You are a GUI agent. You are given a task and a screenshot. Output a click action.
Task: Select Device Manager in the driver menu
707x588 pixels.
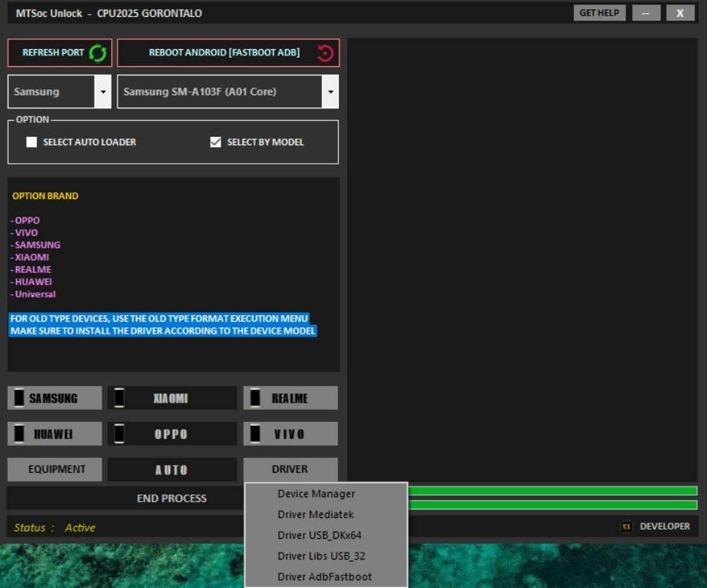(x=316, y=493)
